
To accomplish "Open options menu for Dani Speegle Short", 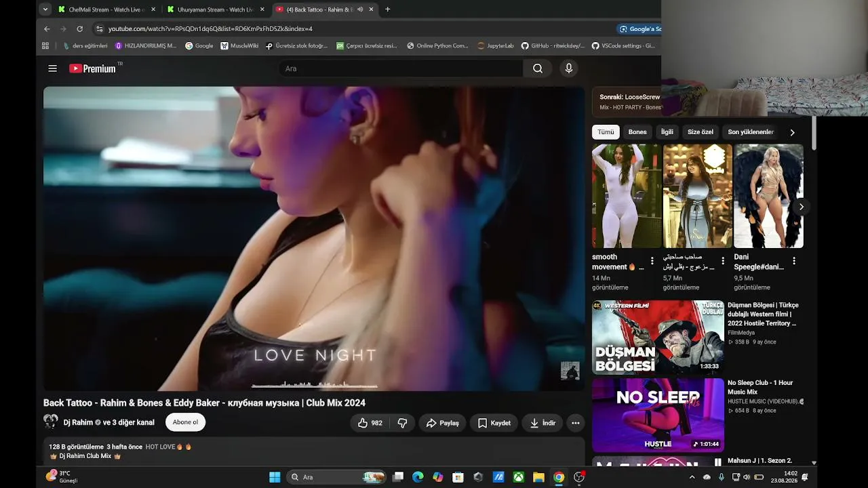I will (x=794, y=261).
